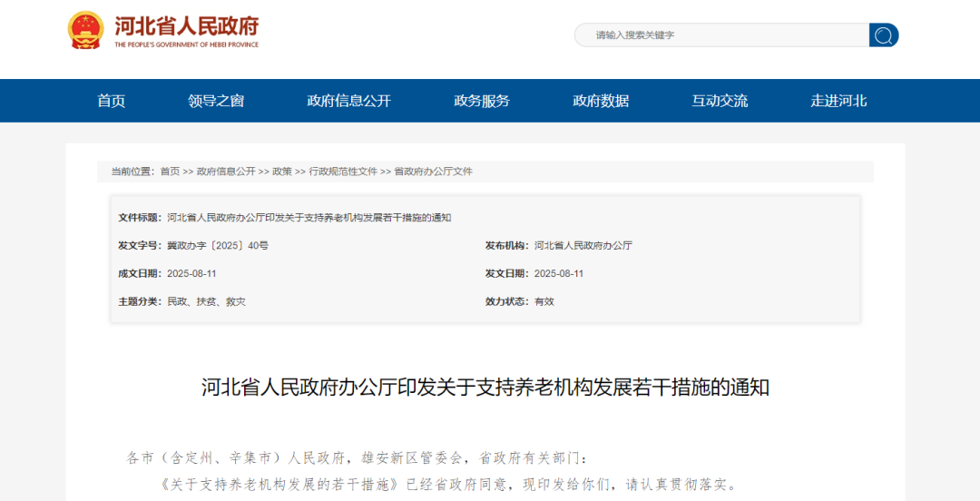Open the 政府数据 menu item

[x=601, y=101]
